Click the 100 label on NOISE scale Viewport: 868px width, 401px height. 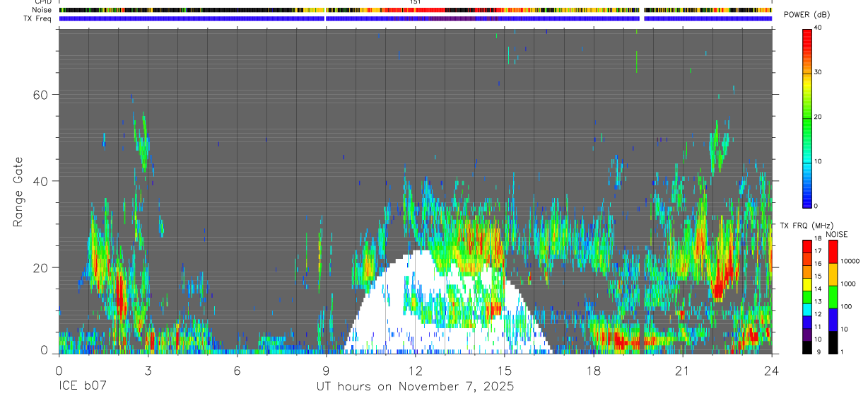(845, 306)
